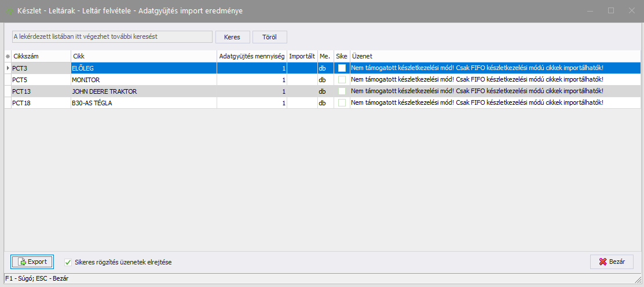Toggle the Sikeres checkbox in PCT13 row
The width and height of the screenshot is (644, 287).
pyautogui.click(x=342, y=91)
